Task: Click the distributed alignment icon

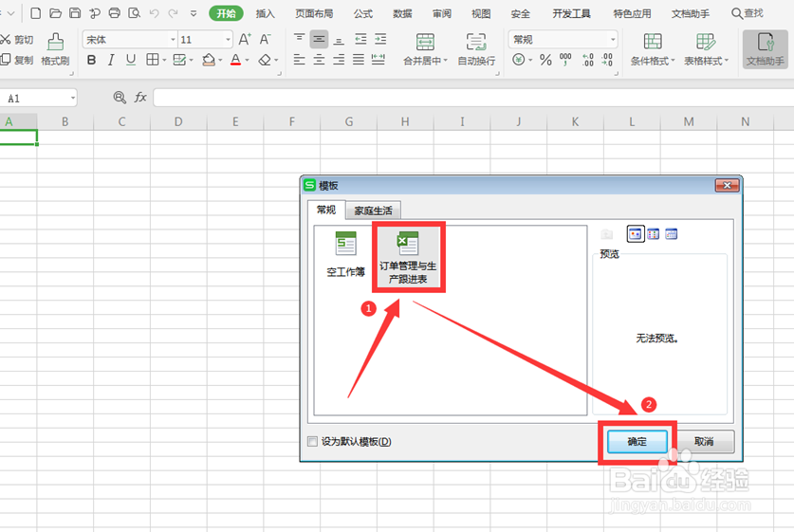Action: [379, 60]
